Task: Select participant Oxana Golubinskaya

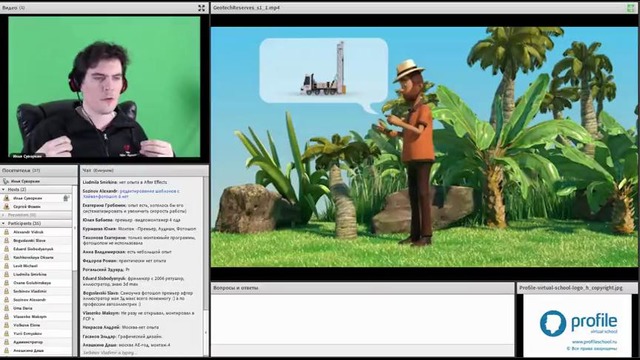Action: 36,283
